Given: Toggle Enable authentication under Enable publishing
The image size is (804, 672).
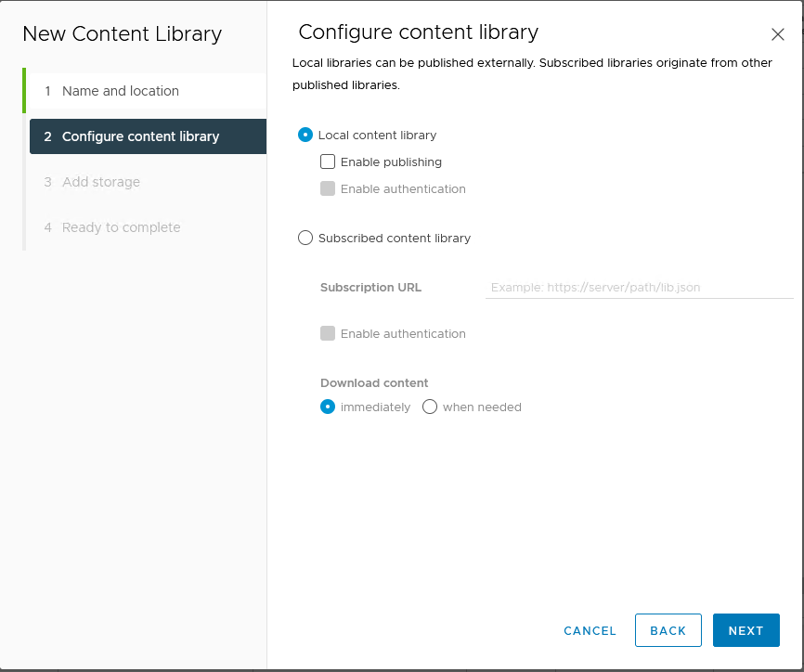Looking at the screenshot, I should [x=328, y=188].
